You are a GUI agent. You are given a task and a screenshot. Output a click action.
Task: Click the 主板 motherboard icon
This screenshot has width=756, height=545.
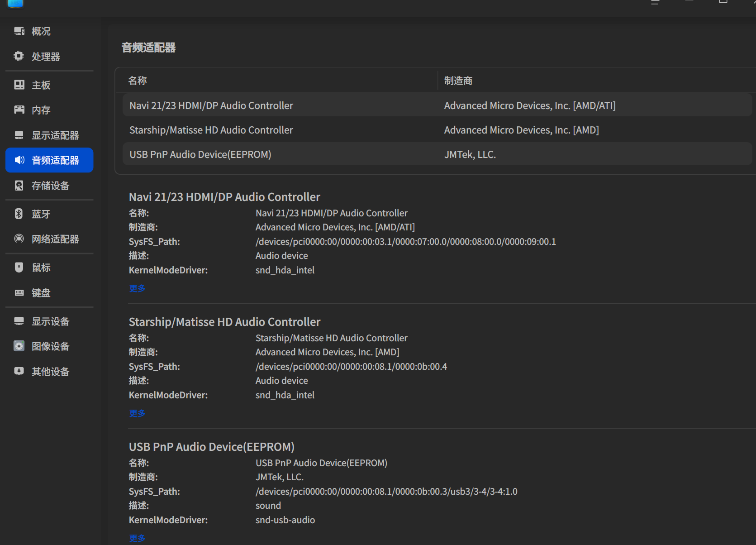pos(19,85)
